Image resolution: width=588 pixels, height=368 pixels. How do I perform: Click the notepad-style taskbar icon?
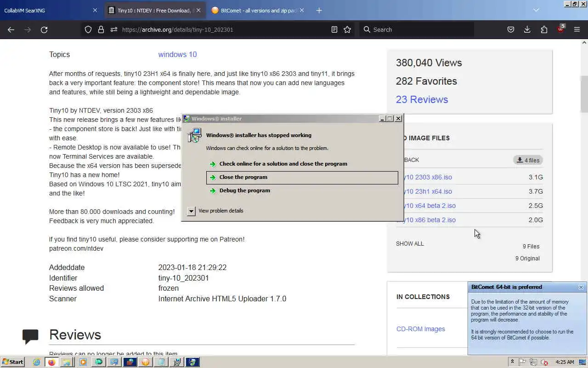pyautogui.click(x=161, y=362)
